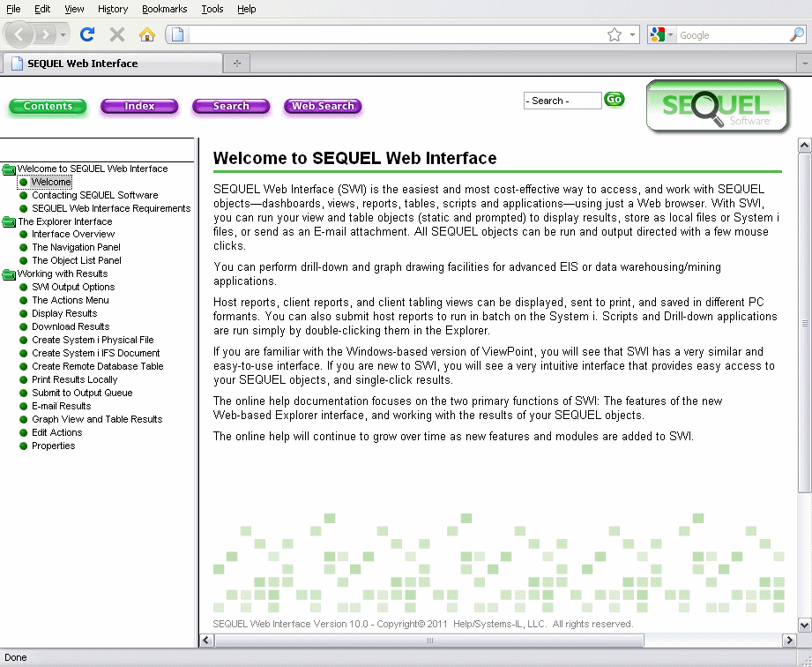Open Create System i IFS Document topic
This screenshot has height=667, width=812.
[96, 353]
